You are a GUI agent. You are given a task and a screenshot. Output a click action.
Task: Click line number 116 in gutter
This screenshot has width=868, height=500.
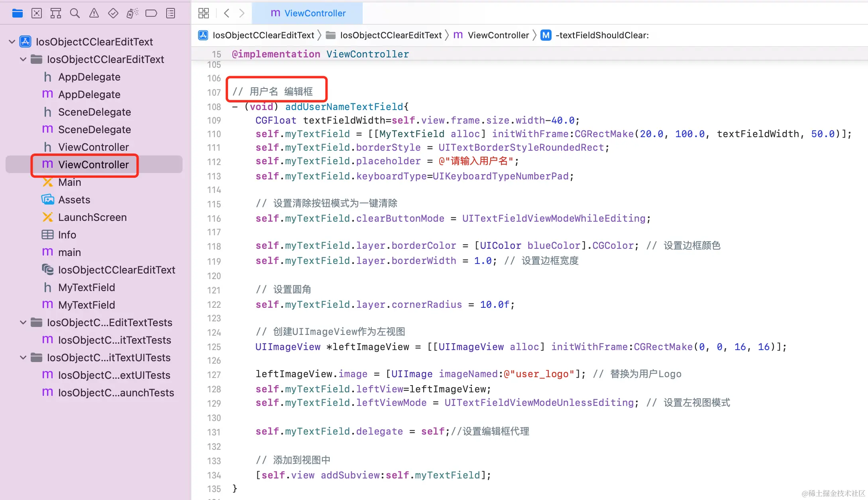tap(214, 219)
